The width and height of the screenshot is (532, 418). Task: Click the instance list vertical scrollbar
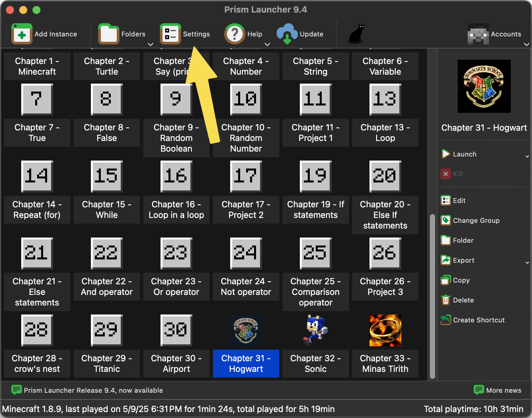click(x=432, y=295)
